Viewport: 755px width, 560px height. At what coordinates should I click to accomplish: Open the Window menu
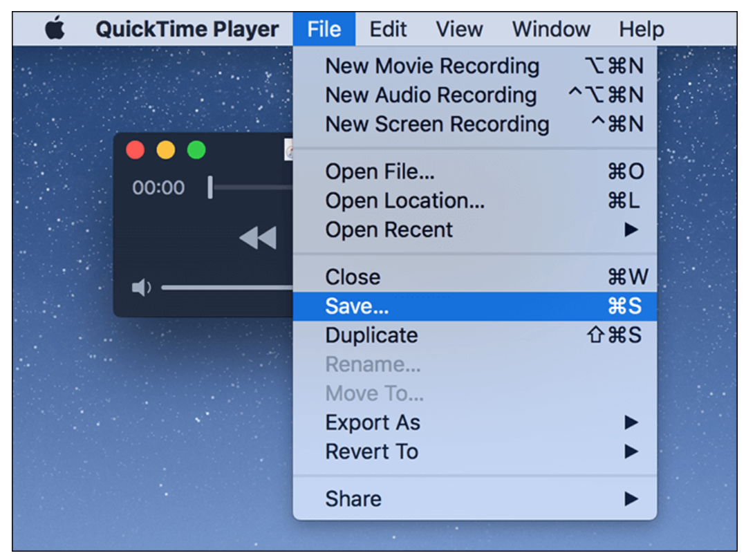551,29
